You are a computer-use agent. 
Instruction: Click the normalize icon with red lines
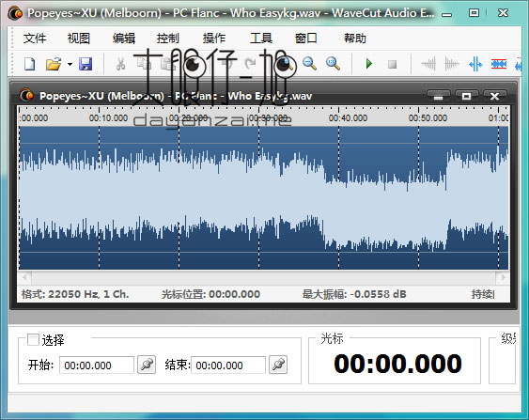(499, 64)
